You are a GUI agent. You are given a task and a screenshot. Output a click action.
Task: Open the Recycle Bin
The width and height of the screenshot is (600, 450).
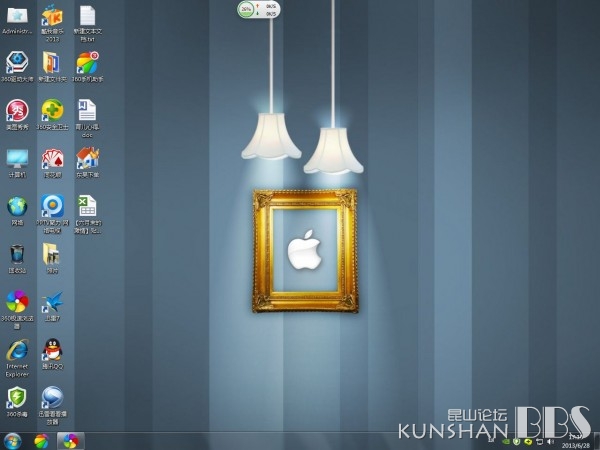[x=18, y=253]
